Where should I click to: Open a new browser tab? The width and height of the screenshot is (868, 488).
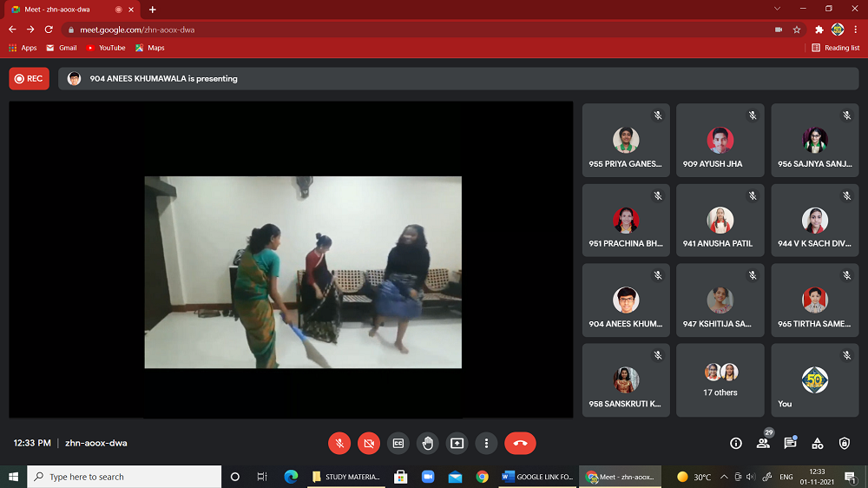[x=153, y=10]
